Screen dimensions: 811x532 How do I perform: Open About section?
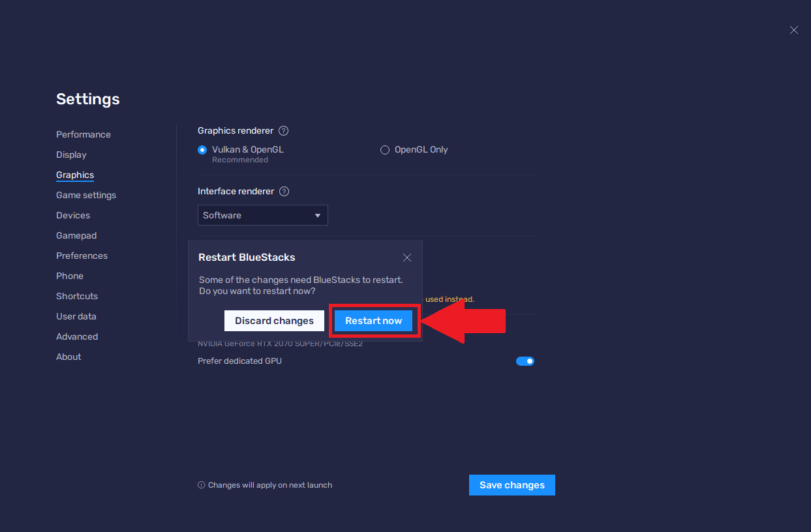tap(69, 357)
